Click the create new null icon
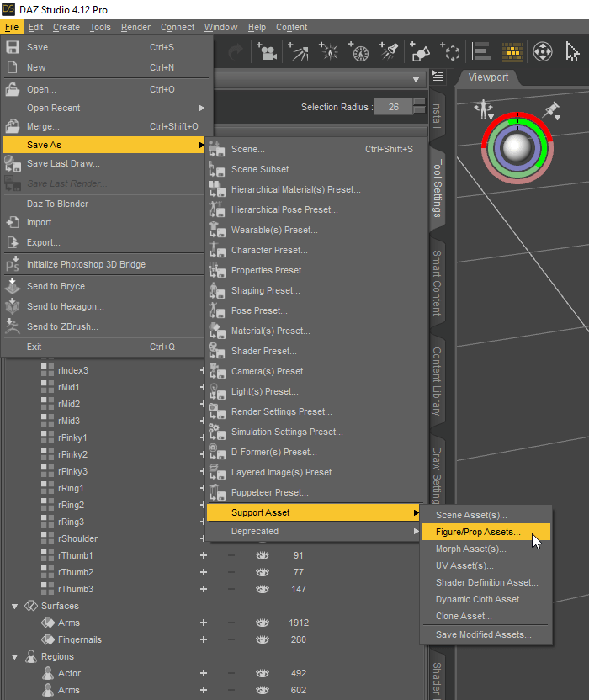 pos(450,52)
